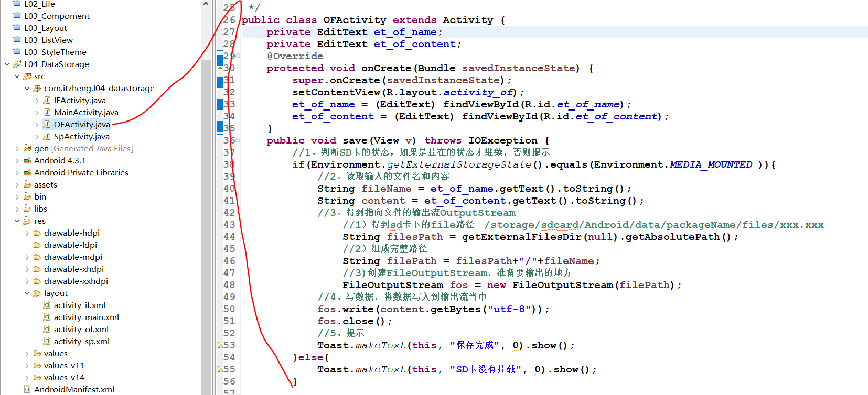Collapse the save method at line 36
Image resolution: width=868 pixels, height=395 pixels.
pos(238,140)
